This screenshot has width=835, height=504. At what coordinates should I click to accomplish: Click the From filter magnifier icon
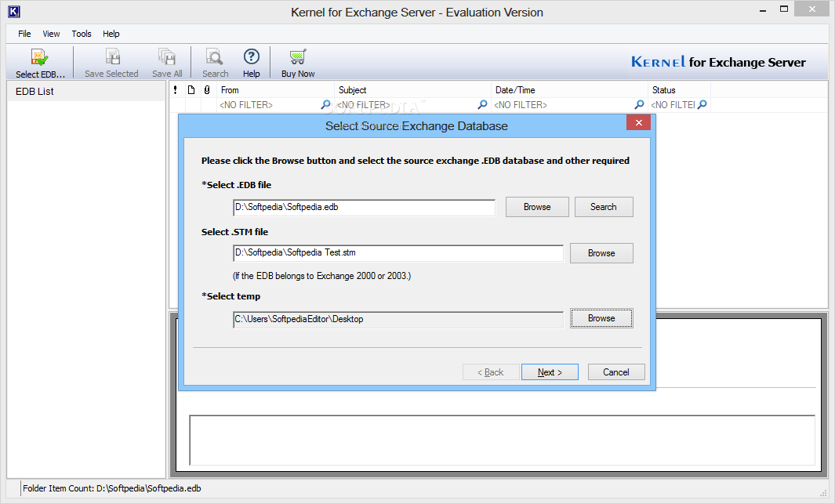pos(325,105)
